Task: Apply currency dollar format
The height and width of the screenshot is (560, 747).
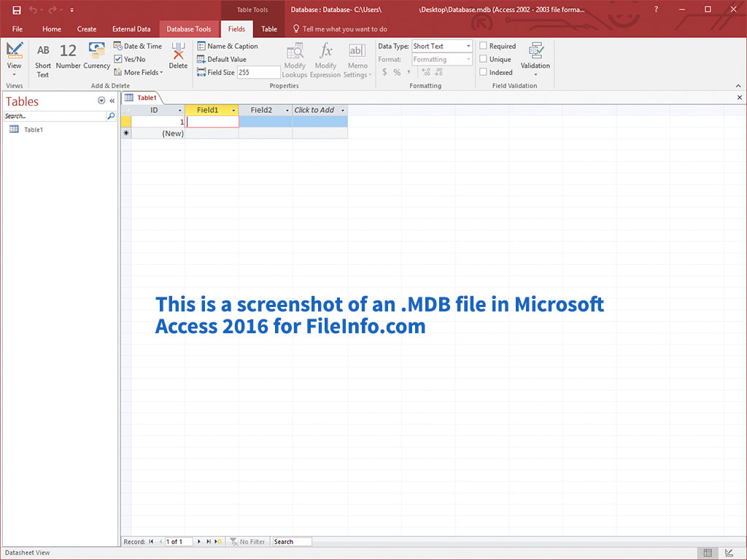Action: click(384, 72)
